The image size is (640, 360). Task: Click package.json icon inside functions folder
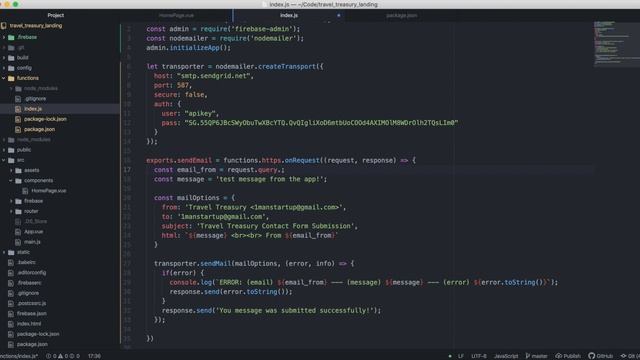[x=18, y=129]
